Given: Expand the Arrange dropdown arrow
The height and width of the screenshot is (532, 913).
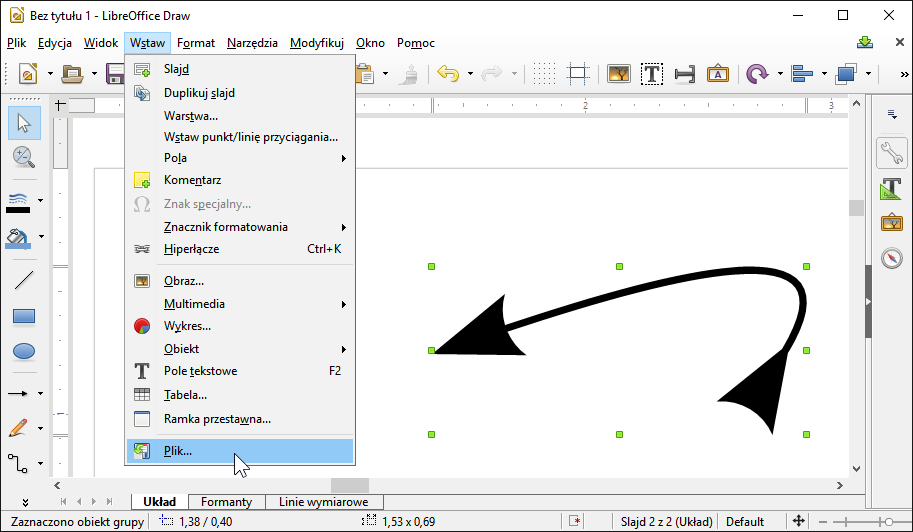Looking at the screenshot, I should pyautogui.click(x=868, y=74).
